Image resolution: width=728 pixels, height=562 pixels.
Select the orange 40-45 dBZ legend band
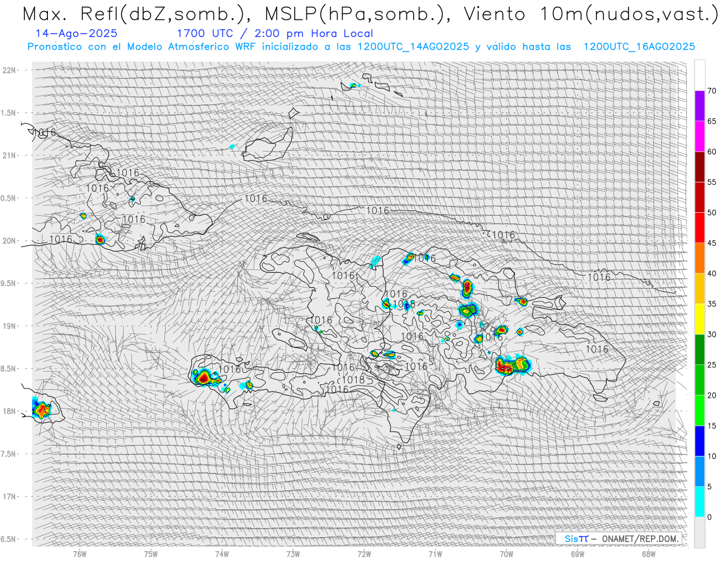click(x=699, y=258)
